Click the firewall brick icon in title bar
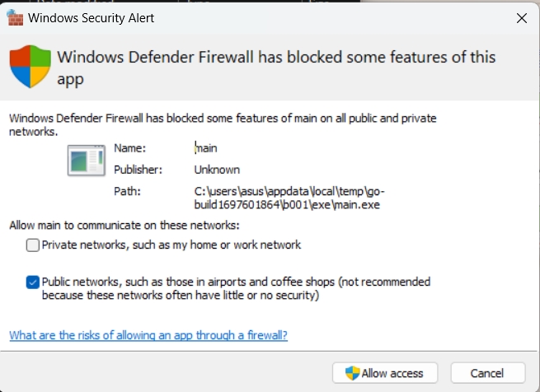 tap(15, 17)
